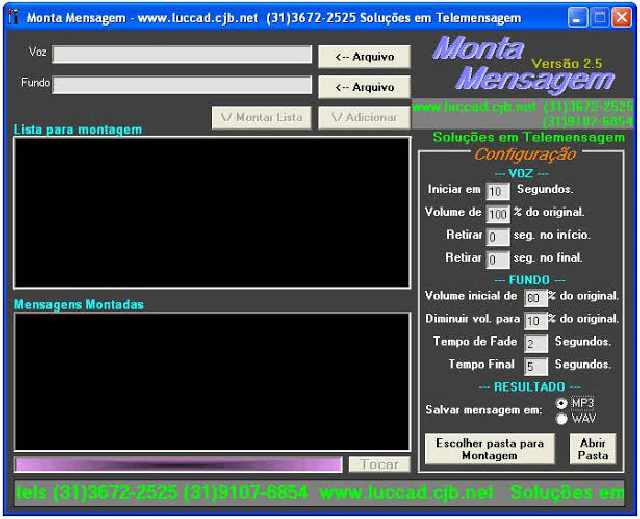The width and height of the screenshot is (640, 519).
Task: Minimize the Monta Mensagem window
Action: [578, 18]
